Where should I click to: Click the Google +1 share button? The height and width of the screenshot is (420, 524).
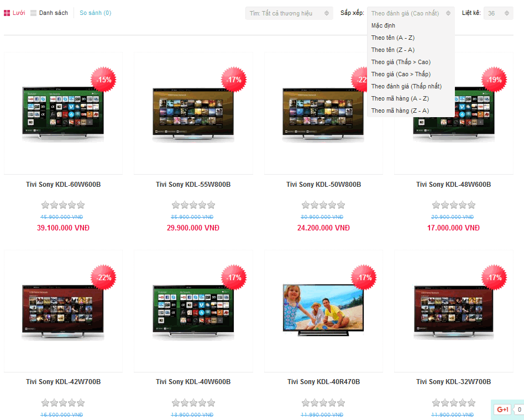502,410
